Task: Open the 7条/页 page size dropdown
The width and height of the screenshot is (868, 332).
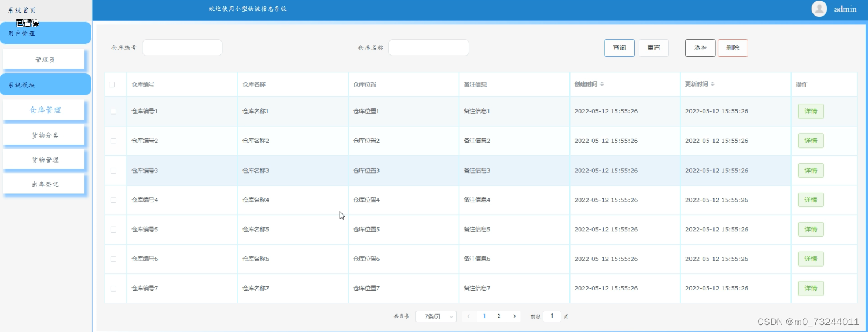Action: click(436, 316)
